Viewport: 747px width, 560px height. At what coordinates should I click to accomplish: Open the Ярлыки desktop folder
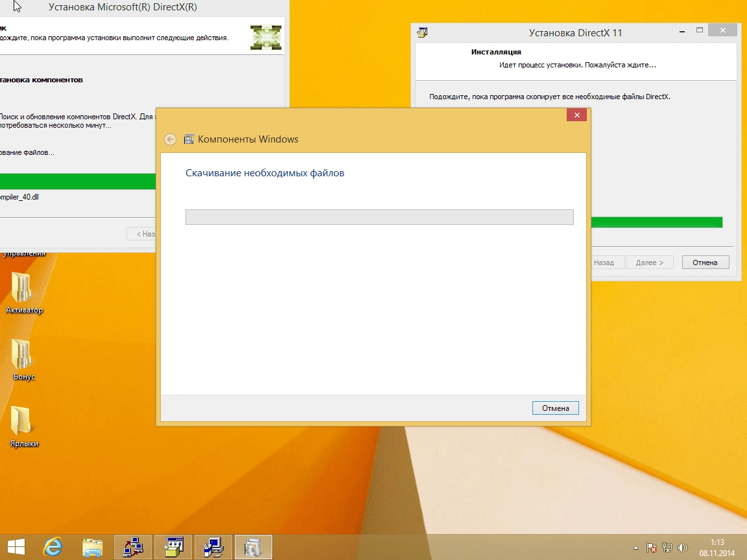click(24, 426)
